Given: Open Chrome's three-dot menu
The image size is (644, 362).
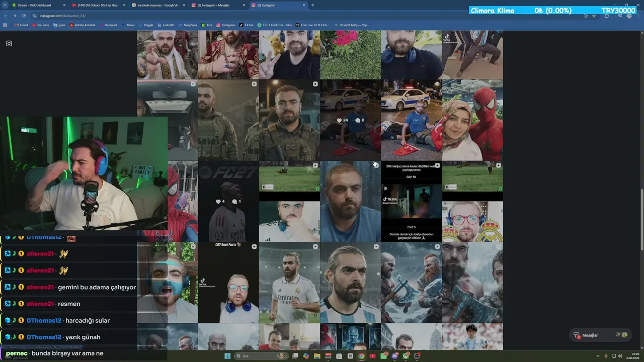Looking at the screenshot, I should point(638,16).
